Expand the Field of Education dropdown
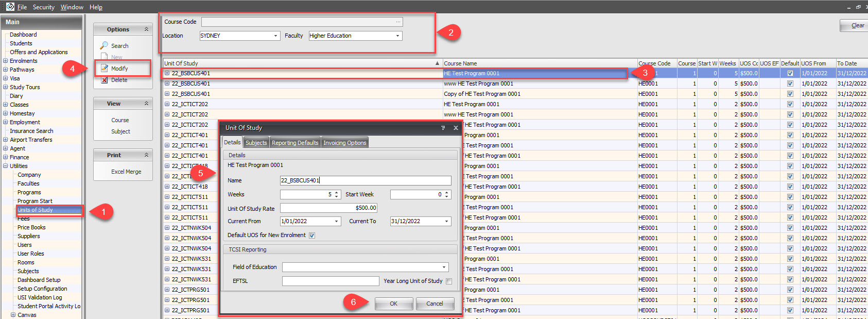The image size is (868, 319). pyautogui.click(x=444, y=267)
